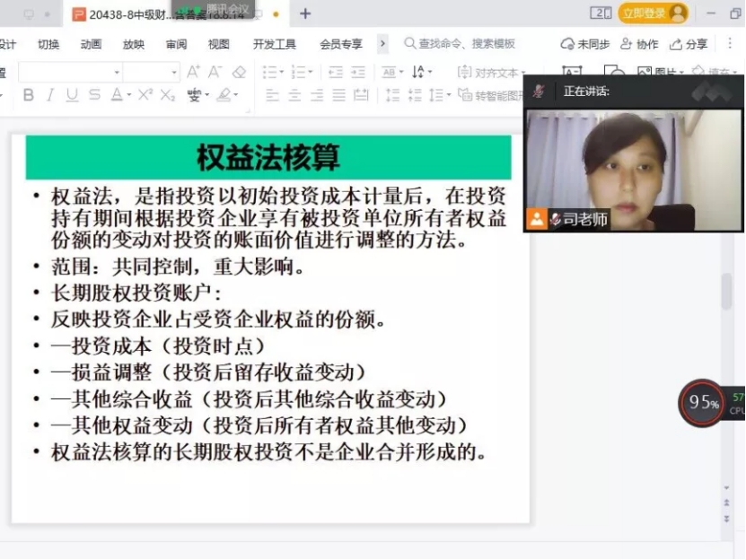Apply strikethrough to text

pyautogui.click(x=94, y=95)
